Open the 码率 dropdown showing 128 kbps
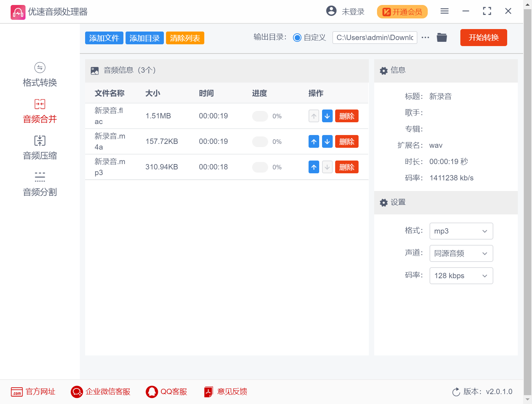Viewport: 532px width, 404px height. [461, 275]
